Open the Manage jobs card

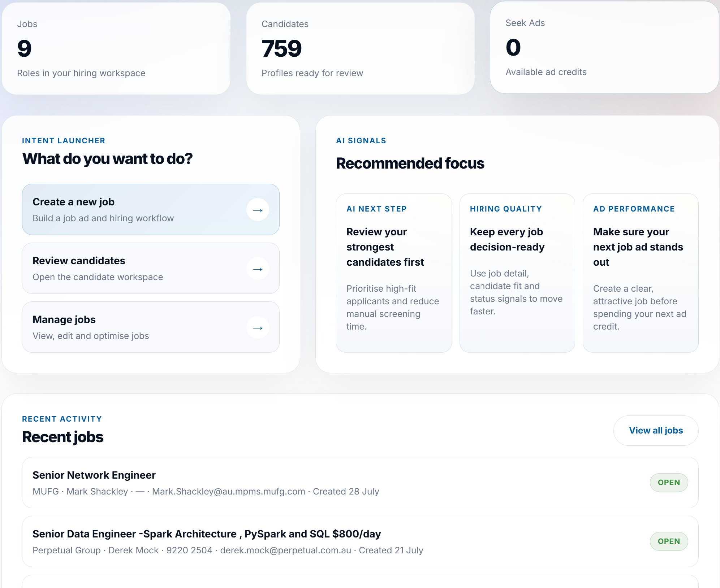point(151,327)
